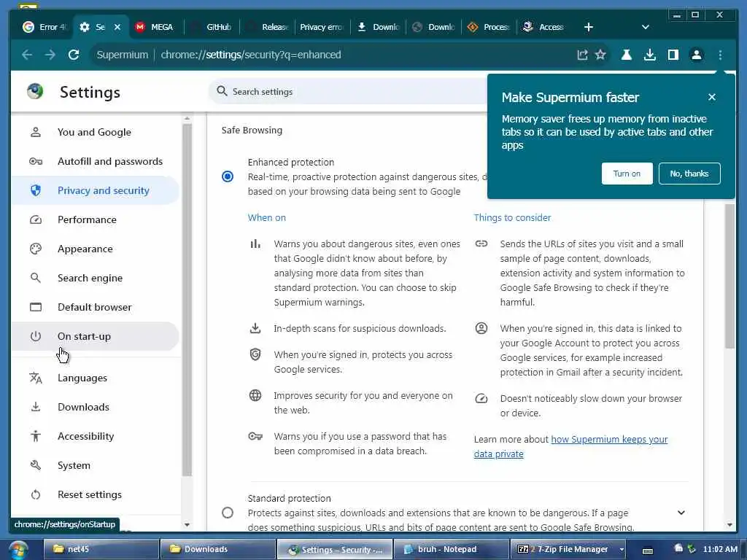The image size is (747, 560).
Task: Switch to the Privacy error tab
Action: 322,27
